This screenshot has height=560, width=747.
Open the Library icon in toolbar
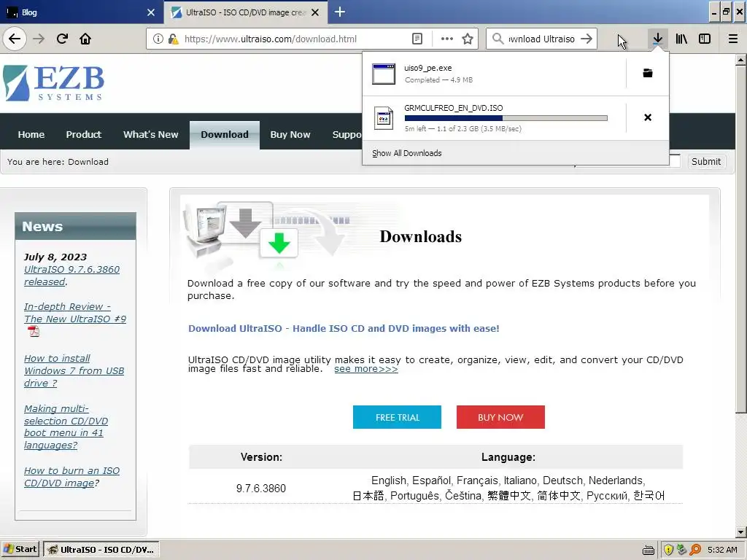(681, 39)
